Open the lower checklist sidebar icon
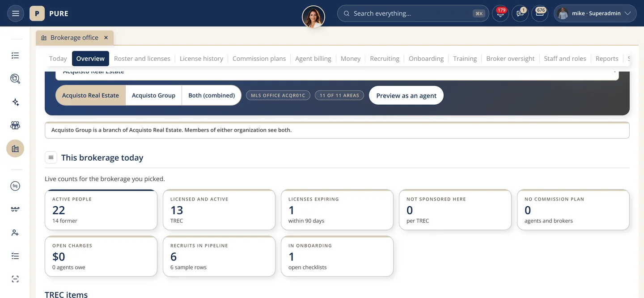 tap(15, 256)
